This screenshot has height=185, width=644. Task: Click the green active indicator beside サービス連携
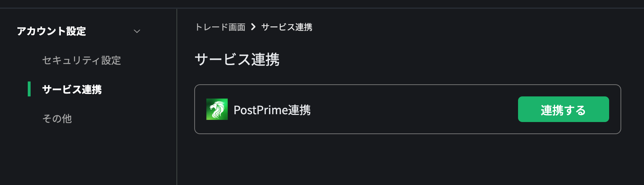pyautogui.click(x=29, y=89)
